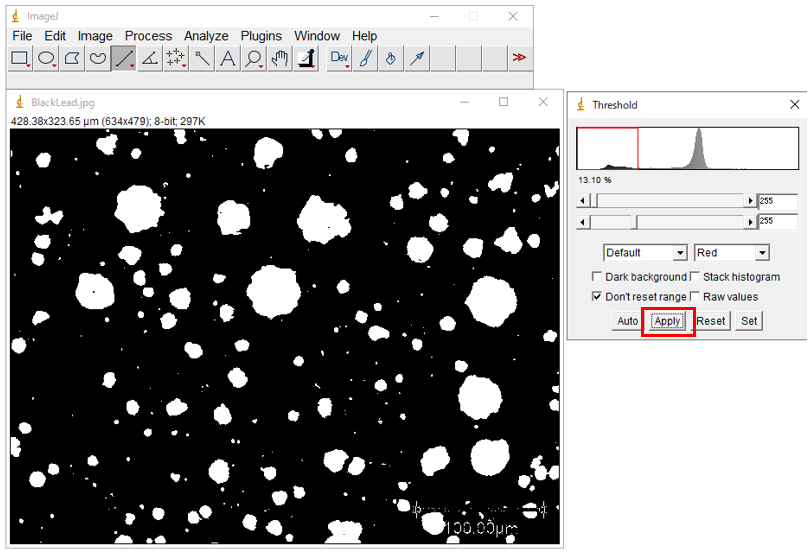Choose the Polygon selection tool

[x=72, y=59]
